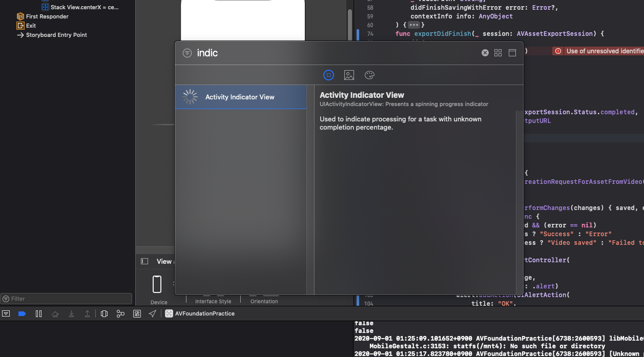The height and width of the screenshot is (357, 644).
Task: Click the AVAssetExportSession type in code
Action: [x=555, y=34]
